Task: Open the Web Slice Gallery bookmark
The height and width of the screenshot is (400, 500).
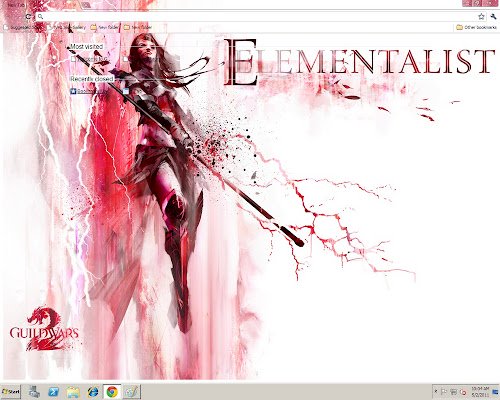Action: point(67,27)
